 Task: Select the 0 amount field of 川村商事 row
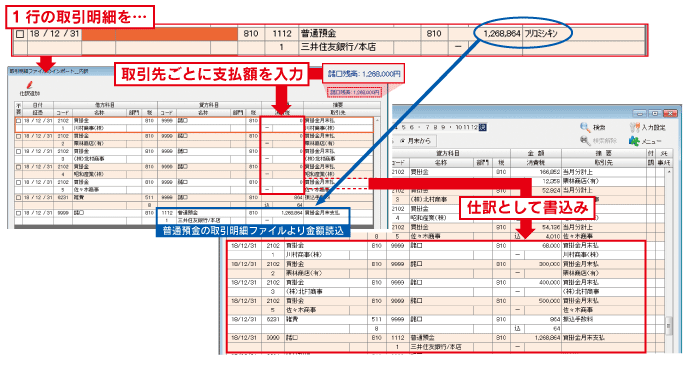coord(282,121)
